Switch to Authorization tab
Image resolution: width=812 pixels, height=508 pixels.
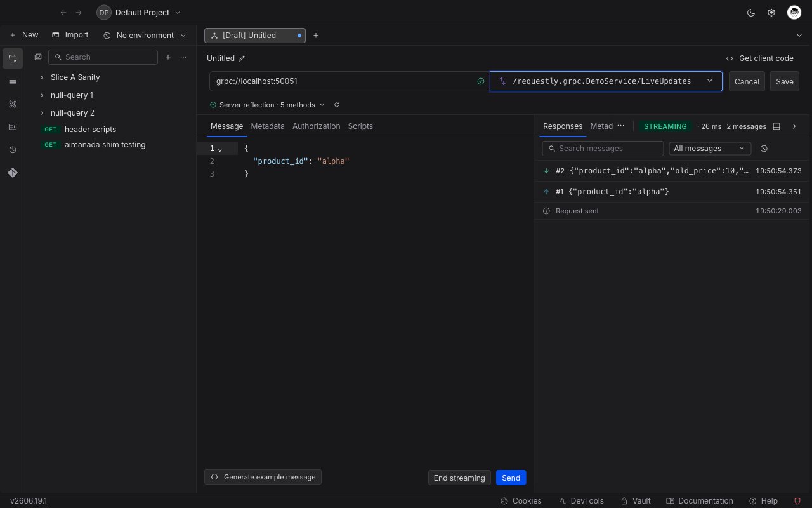coord(317,126)
